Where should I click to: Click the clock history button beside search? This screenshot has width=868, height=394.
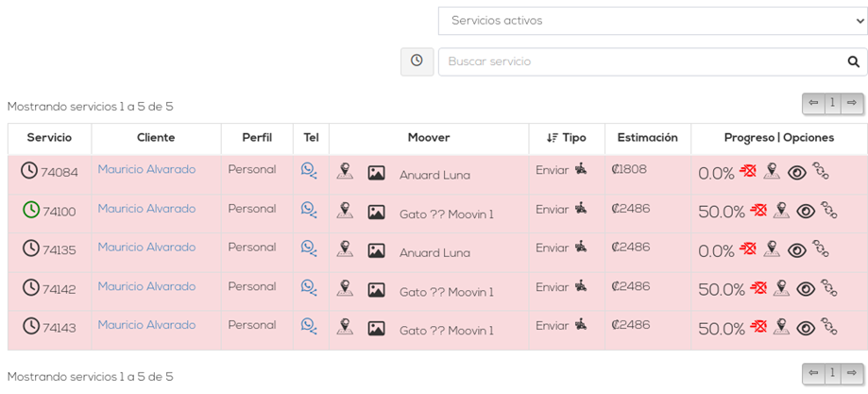coord(417,61)
